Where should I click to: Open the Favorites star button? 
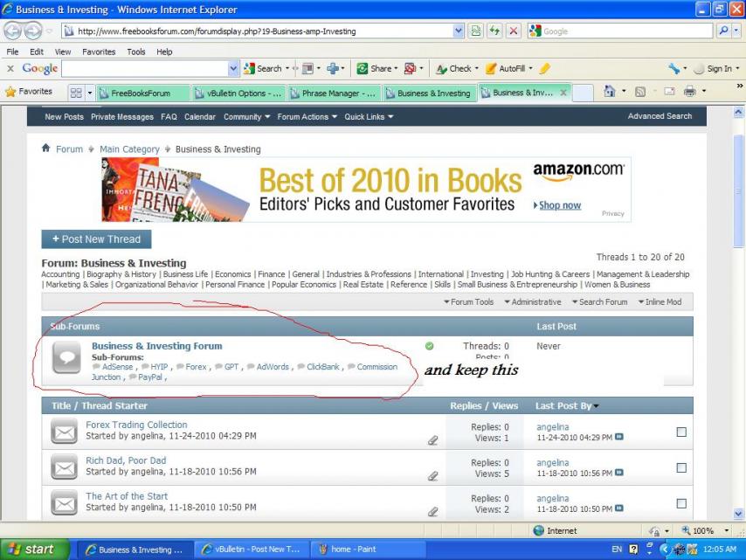(29, 92)
